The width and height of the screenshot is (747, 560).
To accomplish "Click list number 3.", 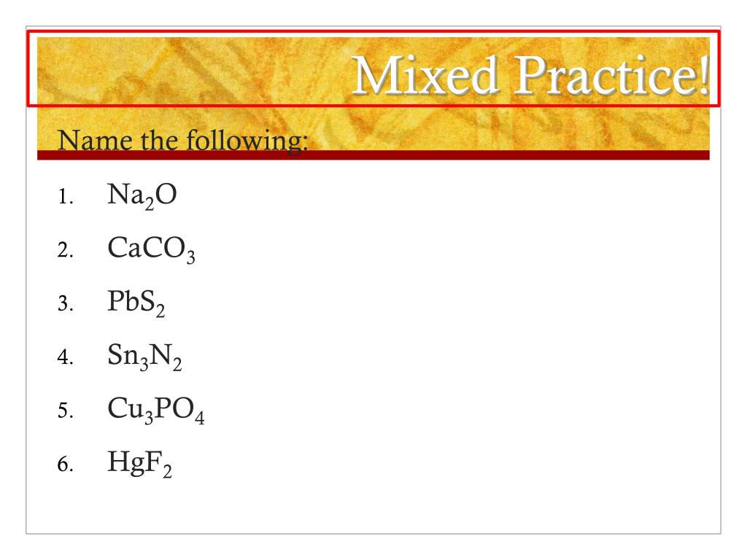I will (65, 304).
